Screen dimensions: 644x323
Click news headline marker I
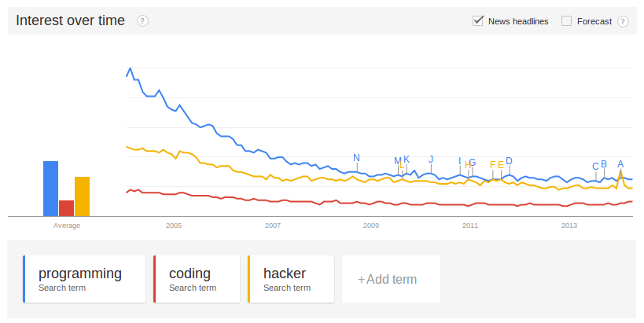tap(460, 161)
